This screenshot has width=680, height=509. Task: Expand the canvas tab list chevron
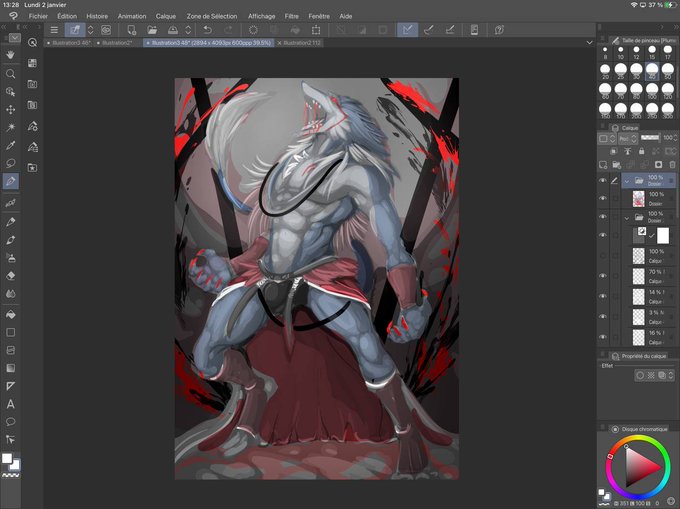589,42
